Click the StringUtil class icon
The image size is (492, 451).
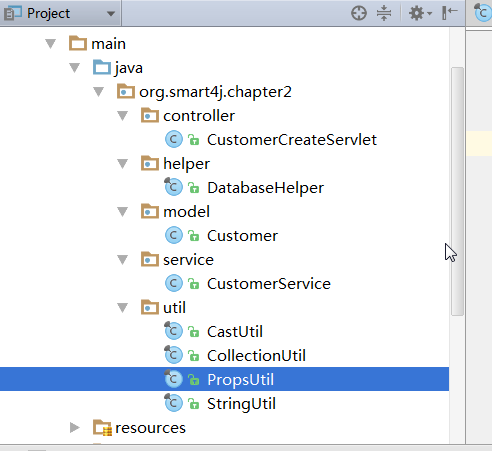(174, 403)
